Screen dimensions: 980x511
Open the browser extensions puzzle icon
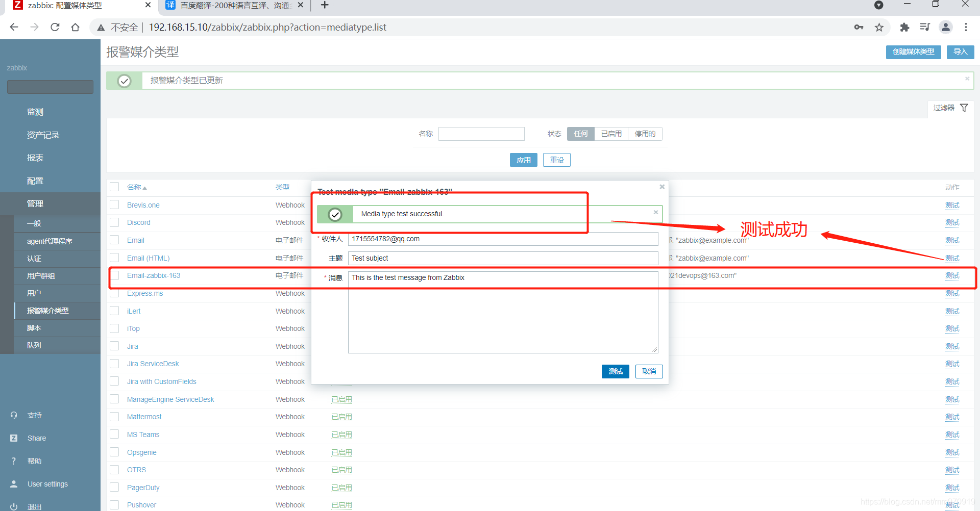[904, 27]
